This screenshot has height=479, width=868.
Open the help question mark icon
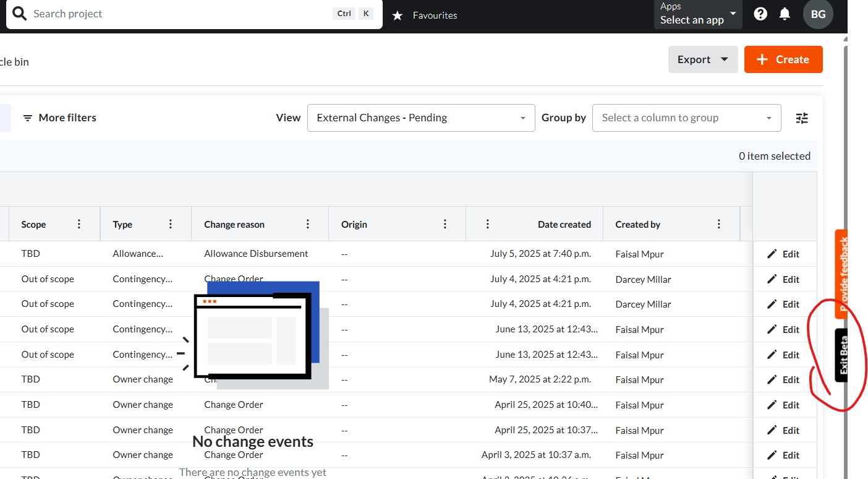pyautogui.click(x=760, y=14)
